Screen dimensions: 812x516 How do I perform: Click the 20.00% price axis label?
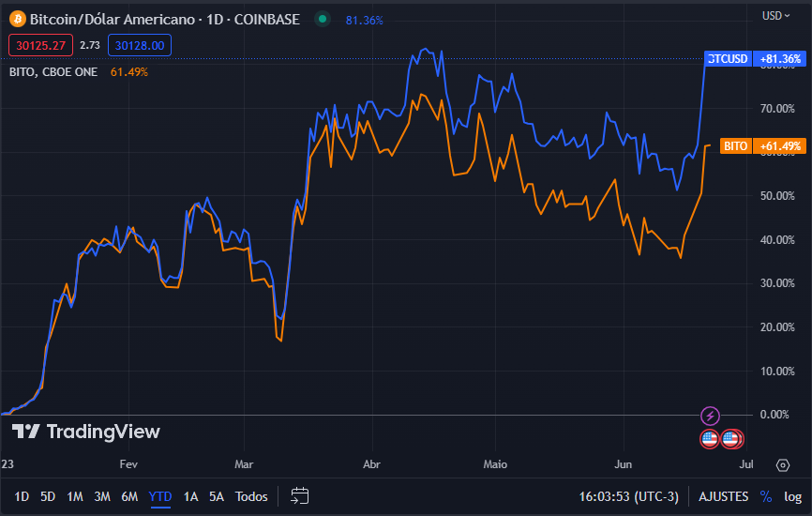point(776,326)
